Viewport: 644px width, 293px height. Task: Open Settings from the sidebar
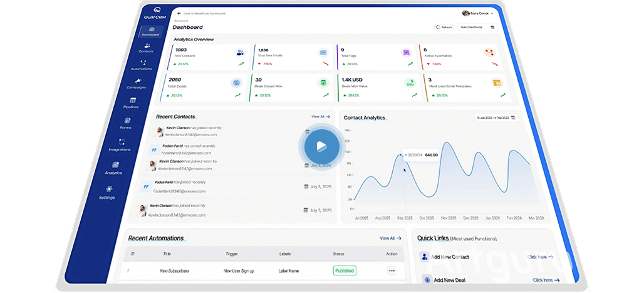(108, 191)
